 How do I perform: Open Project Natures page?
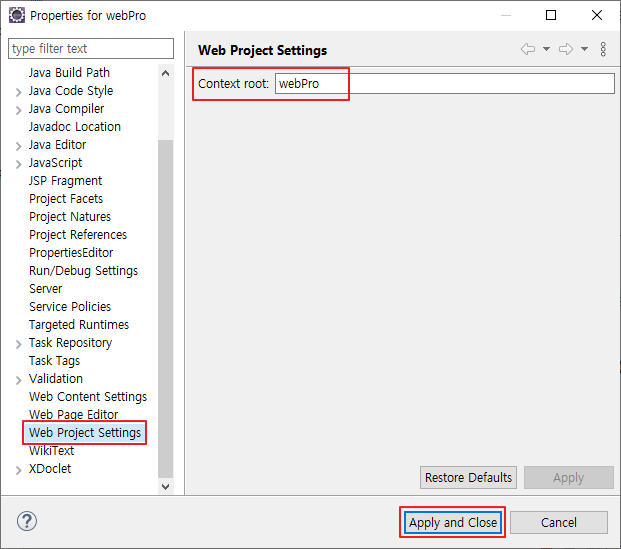click(70, 217)
